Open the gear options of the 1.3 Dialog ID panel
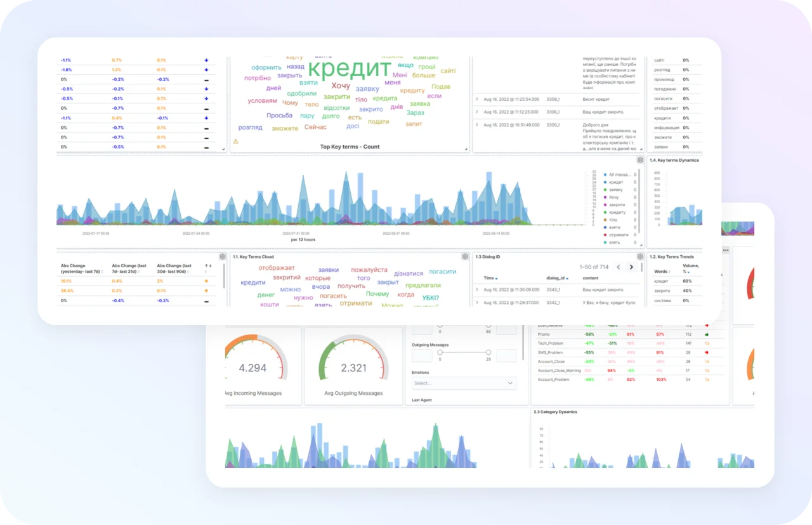This screenshot has height=525, width=812. tap(640, 256)
